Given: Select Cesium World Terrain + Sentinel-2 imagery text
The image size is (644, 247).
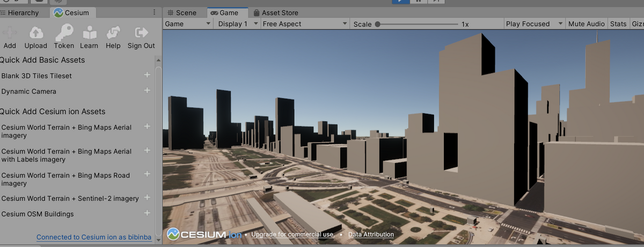Looking at the screenshot, I should (x=70, y=198).
